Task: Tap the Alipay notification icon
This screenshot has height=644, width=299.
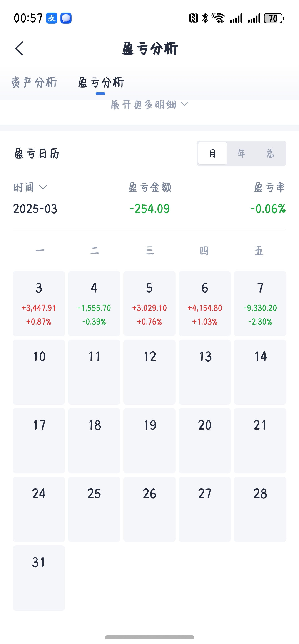Action: (x=52, y=18)
